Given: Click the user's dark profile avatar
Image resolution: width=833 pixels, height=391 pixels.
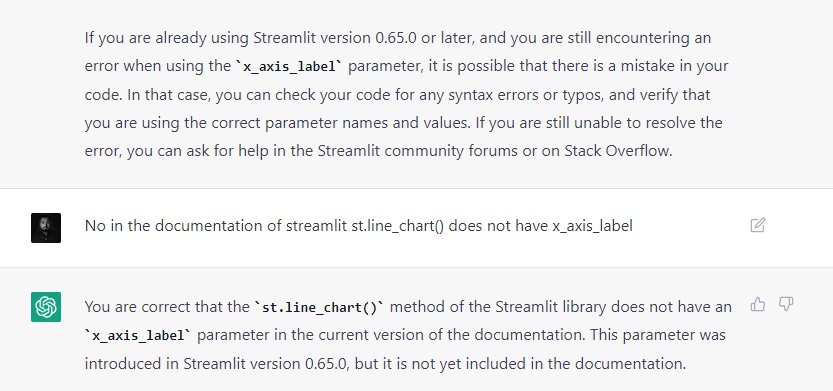Looking at the screenshot, I should click(46, 228).
